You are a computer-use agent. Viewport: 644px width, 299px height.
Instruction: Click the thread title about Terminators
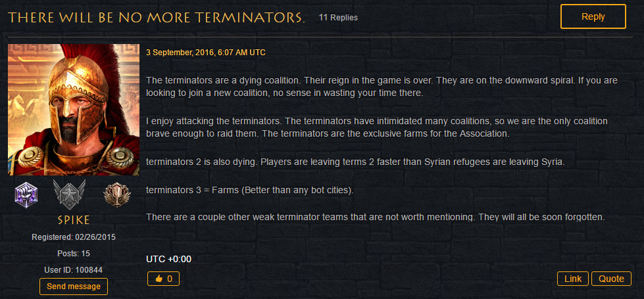157,17
